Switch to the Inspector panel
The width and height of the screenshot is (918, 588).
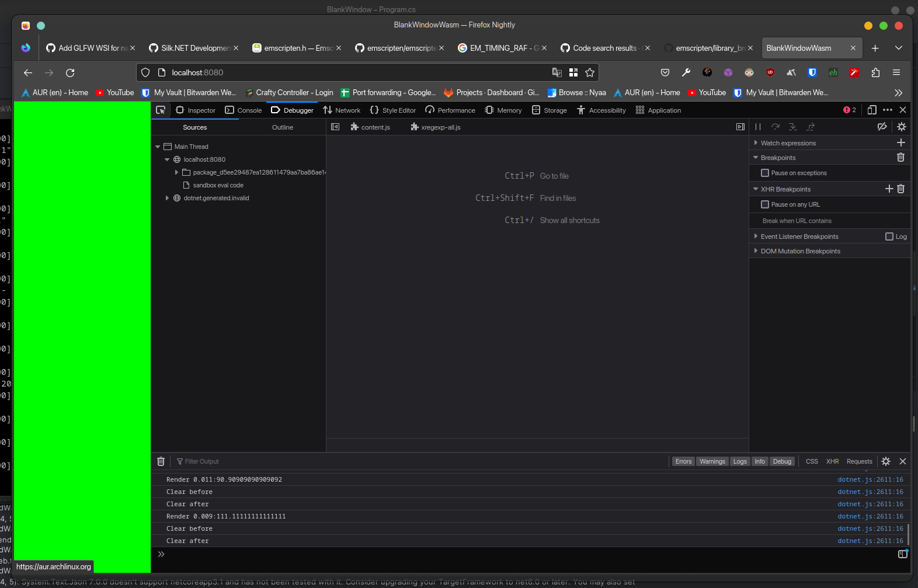tap(196, 110)
